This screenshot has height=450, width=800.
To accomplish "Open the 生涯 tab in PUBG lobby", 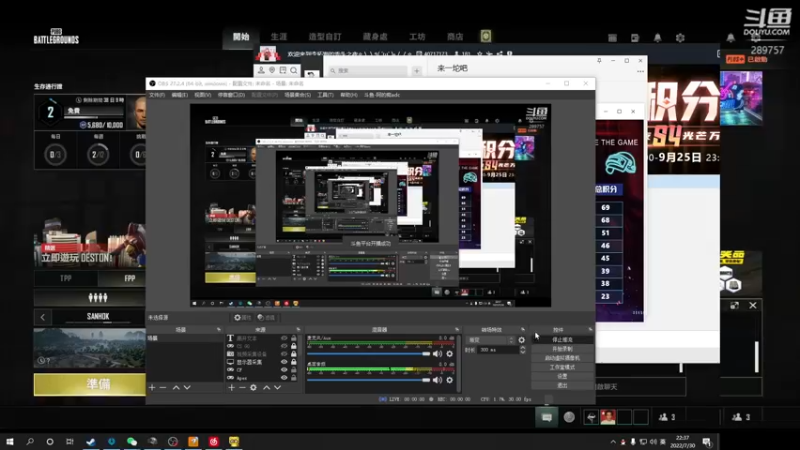I will click(279, 37).
